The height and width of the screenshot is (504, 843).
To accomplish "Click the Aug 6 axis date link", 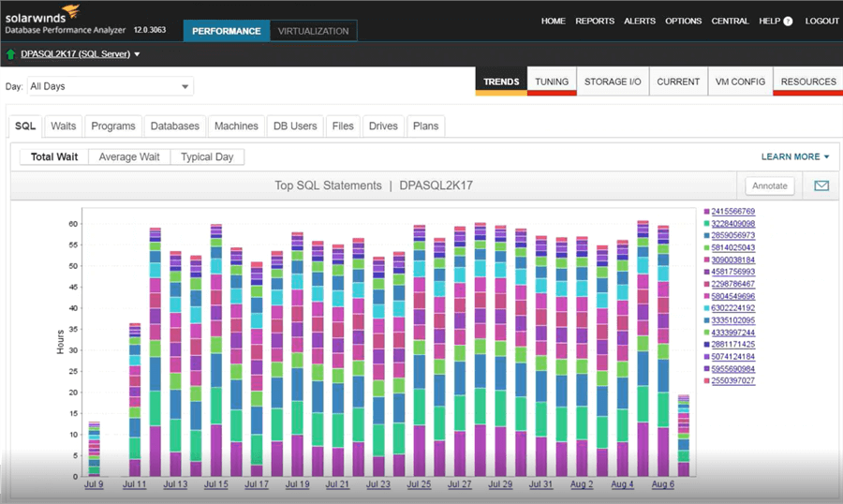I will (663, 484).
